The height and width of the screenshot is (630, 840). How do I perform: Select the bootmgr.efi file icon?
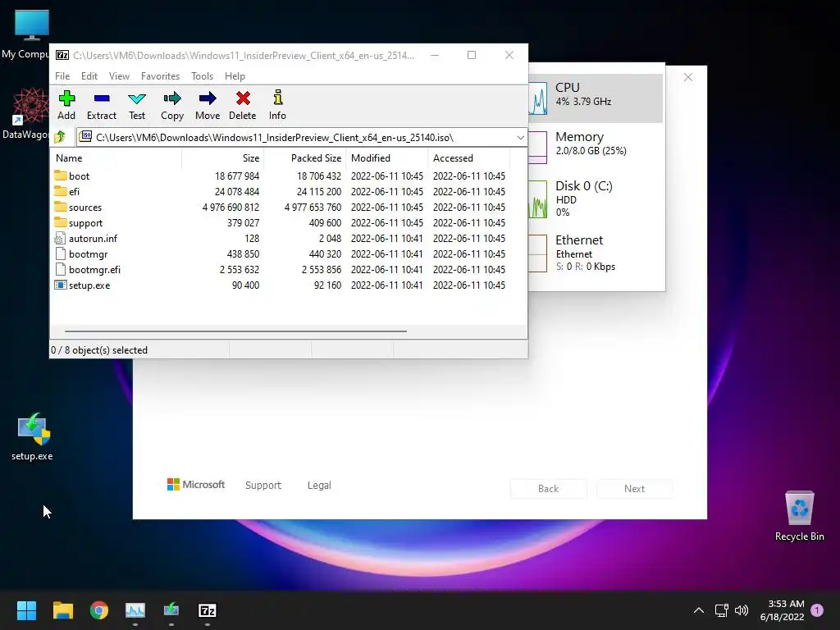point(60,269)
